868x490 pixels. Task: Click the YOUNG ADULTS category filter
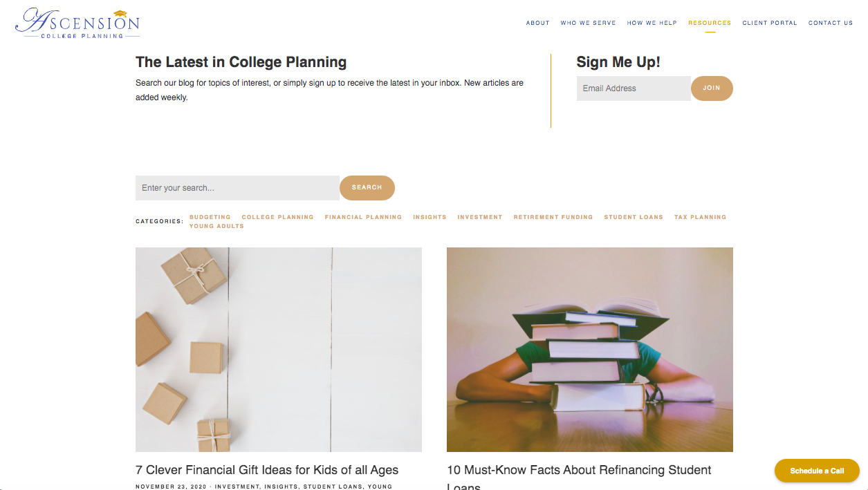coord(216,225)
